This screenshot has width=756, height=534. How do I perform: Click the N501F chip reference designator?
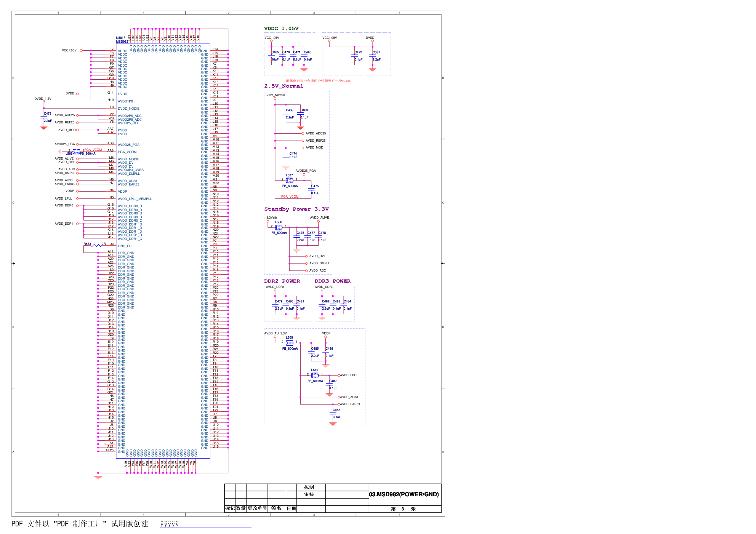point(121,38)
